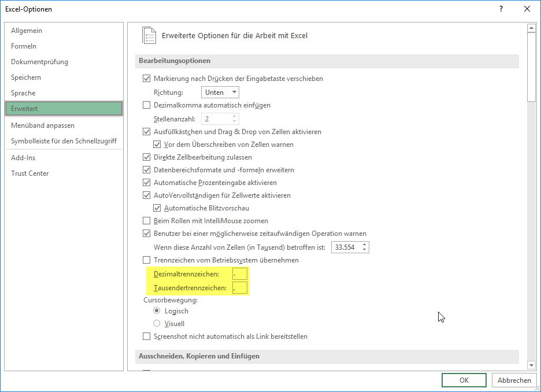Confirm with the OK button
The height and width of the screenshot is (392, 541).
(464, 380)
